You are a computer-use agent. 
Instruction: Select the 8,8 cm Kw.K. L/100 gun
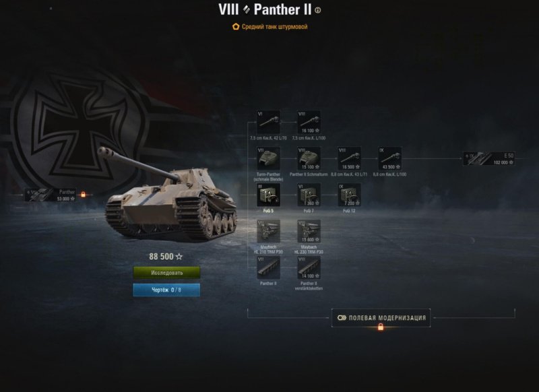point(390,158)
